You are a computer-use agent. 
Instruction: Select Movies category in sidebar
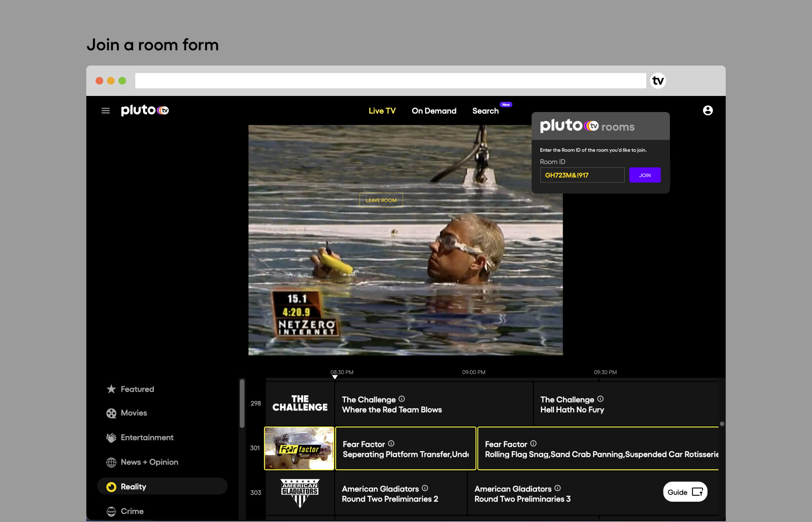pos(134,413)
